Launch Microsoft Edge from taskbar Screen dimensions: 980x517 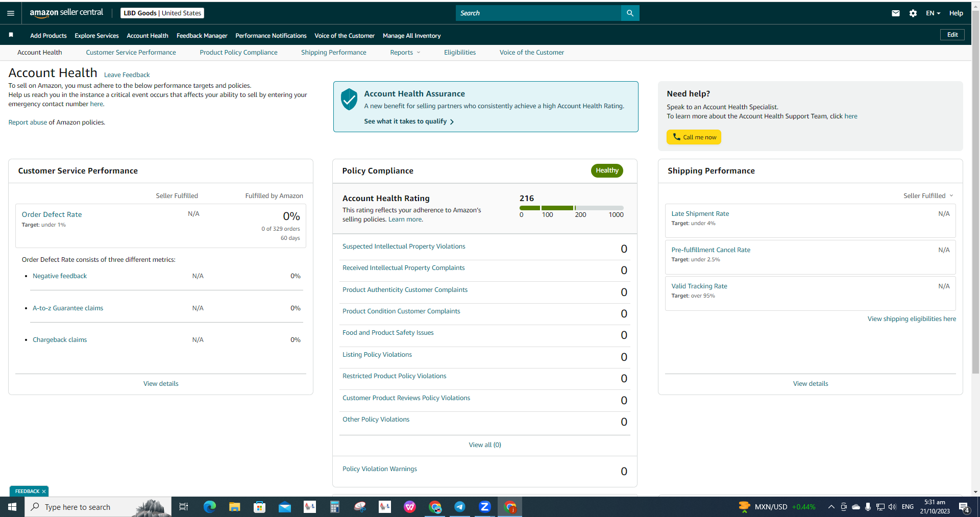209,507
